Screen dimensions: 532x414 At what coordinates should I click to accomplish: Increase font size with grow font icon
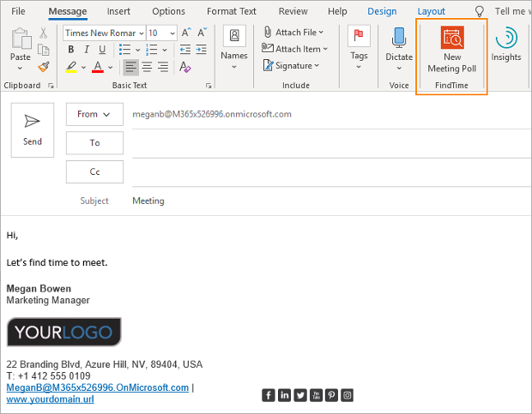pos(186,33)
